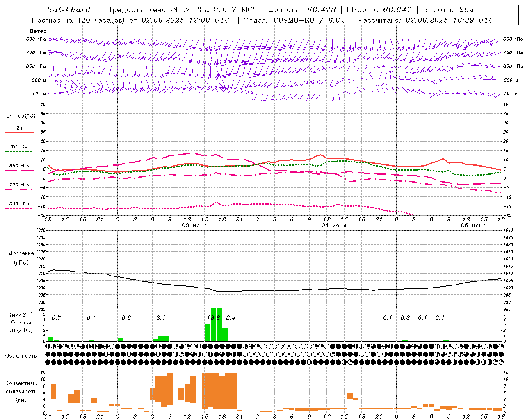Click the 'Конвективн.' convective cloud label

click(x=21, y=383)
